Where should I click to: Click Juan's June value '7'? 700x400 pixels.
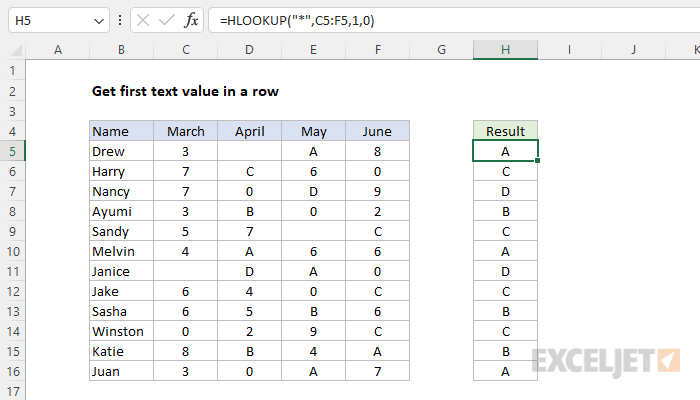[x=378, y=371]
